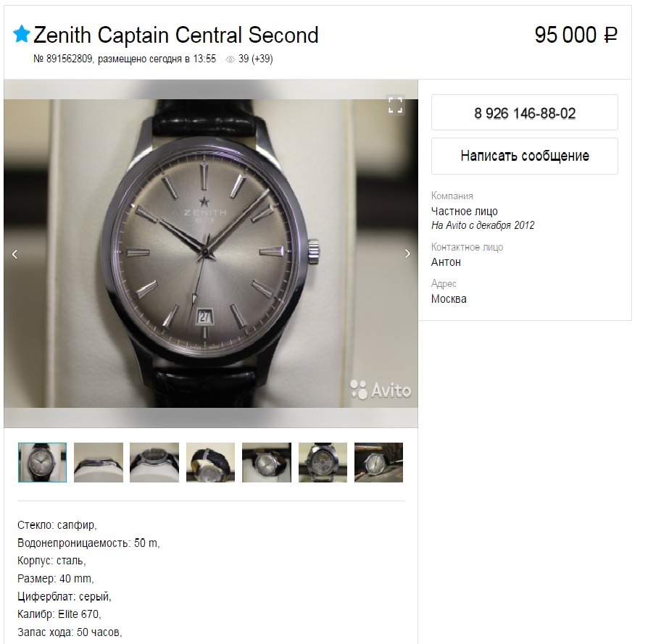Click the Avito watermark logo on photo

[x=381, y=390]
